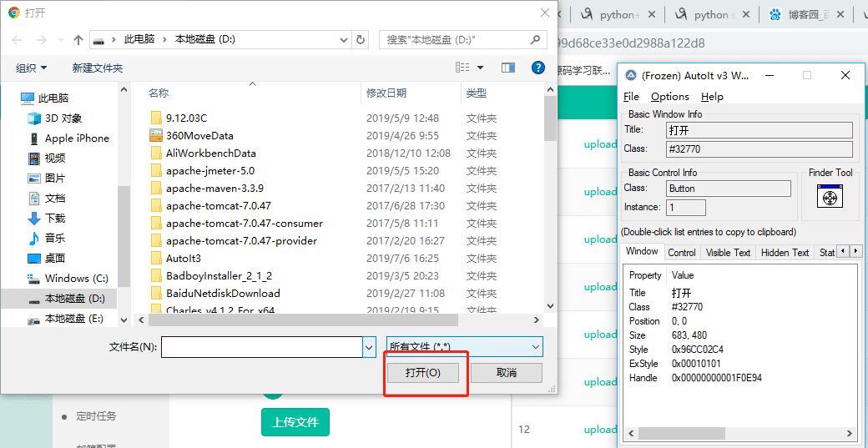The width and height of the screenshot is (868, 448).
Task: Change view layout icon
Action: tap(462, 68)
